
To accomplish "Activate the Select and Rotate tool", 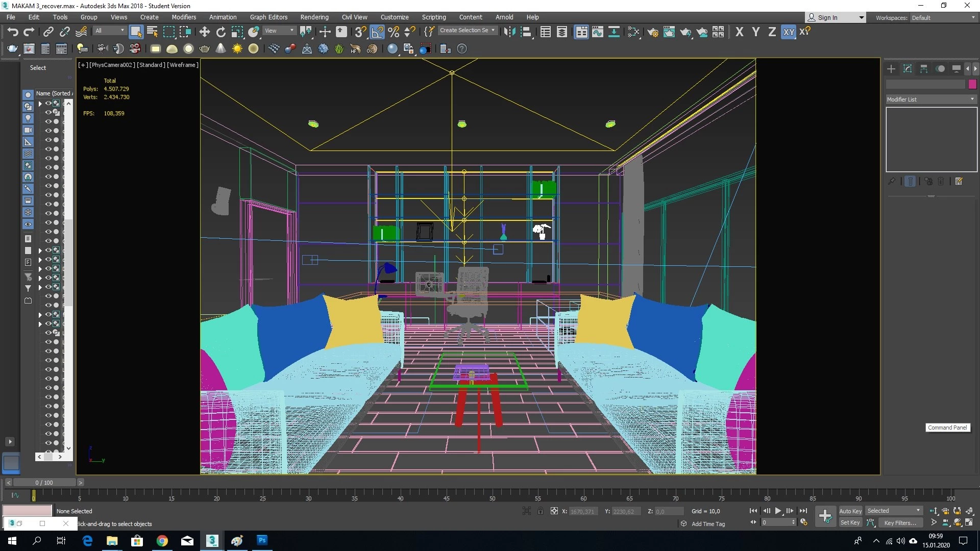I will pyautogui.click(x=220, y=32).
